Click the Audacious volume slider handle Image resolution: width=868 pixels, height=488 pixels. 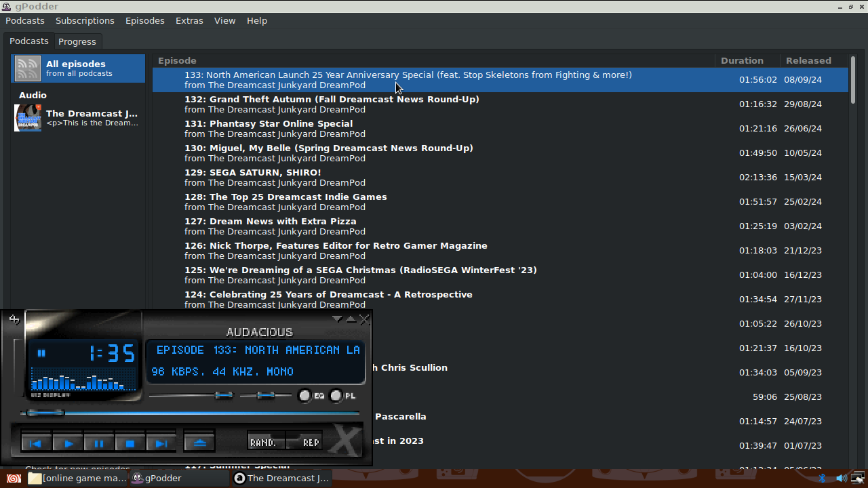[x=224, y=395]
